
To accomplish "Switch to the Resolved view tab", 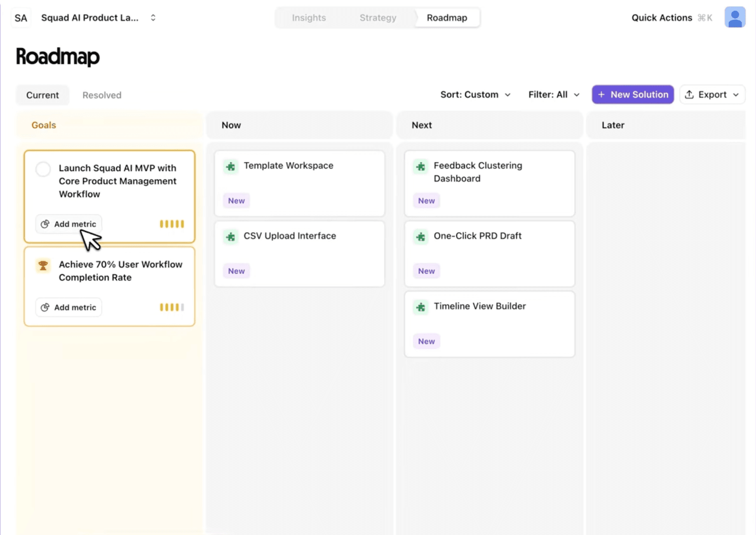I will (102, 95).
